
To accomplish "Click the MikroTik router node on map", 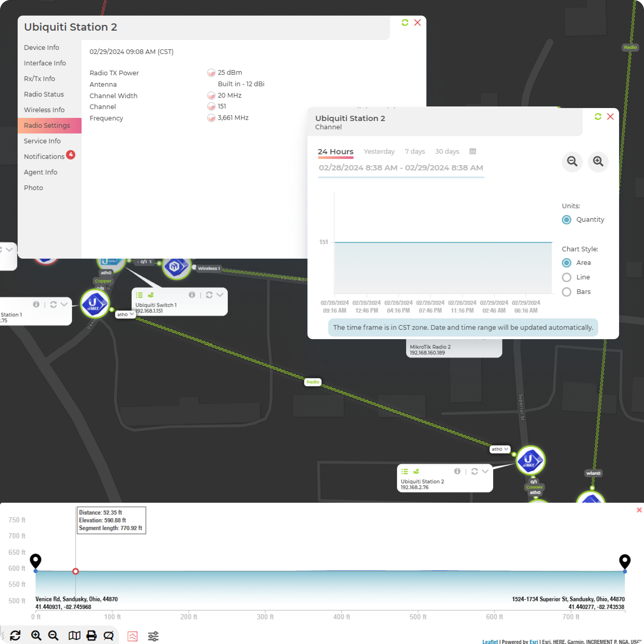I will coord(177,266).
